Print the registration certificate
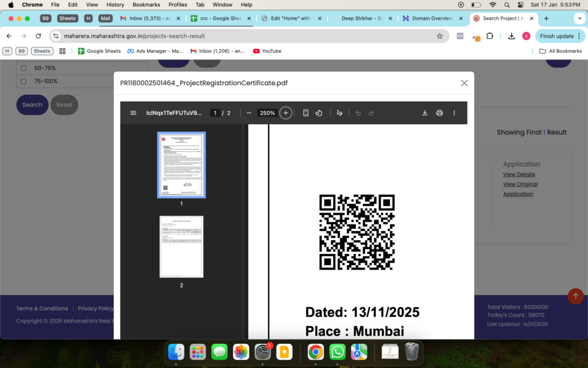Image resolution: width=588 pixels, height=368 pixels. click(439, 113)
